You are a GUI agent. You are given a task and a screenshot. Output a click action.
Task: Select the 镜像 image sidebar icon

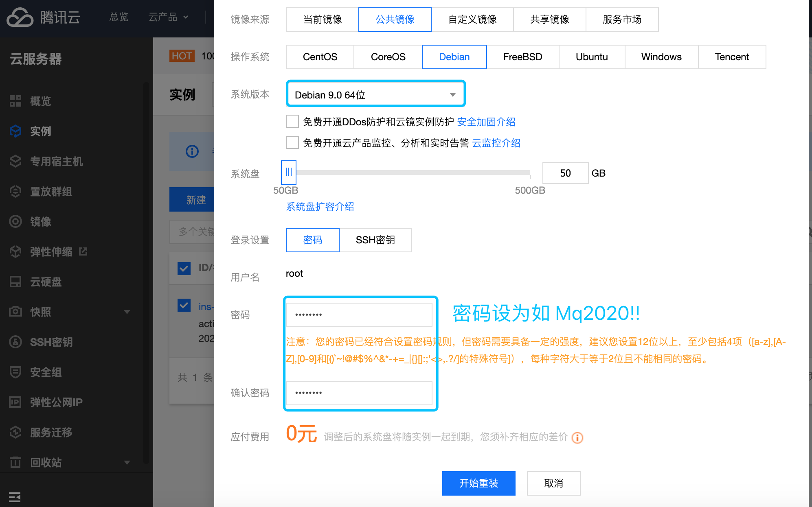[x=15, y=221]
